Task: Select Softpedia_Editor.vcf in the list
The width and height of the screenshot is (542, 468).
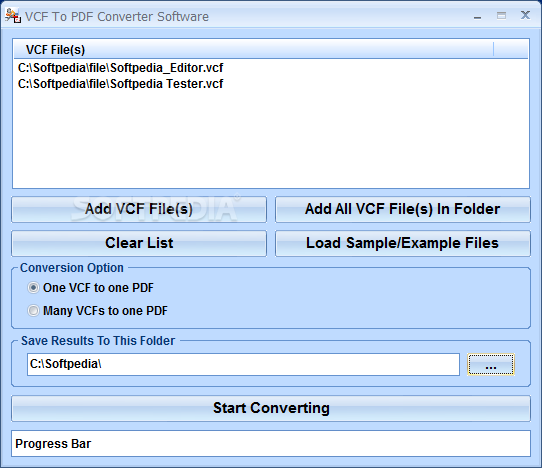Action: click(120, 68)
